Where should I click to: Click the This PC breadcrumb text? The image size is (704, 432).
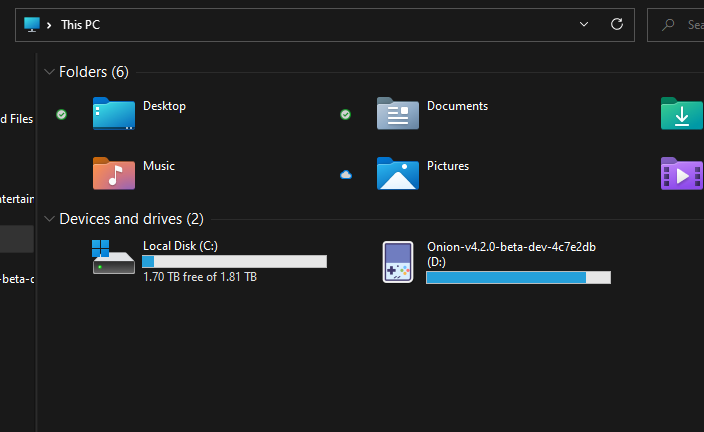coord(80,24)
